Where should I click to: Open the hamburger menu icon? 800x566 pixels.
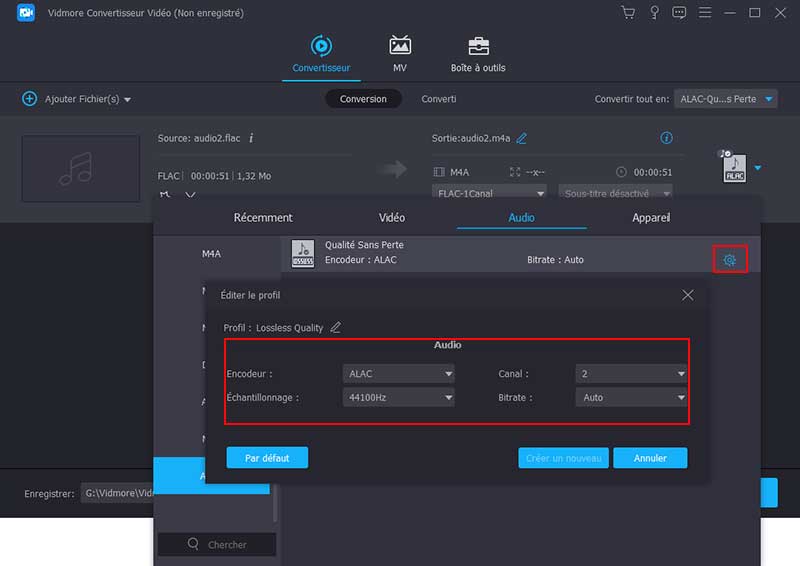(705, 12)
